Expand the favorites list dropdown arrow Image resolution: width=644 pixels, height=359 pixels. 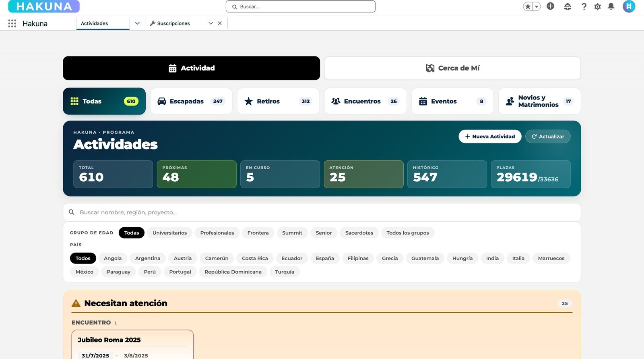point(537,6)
